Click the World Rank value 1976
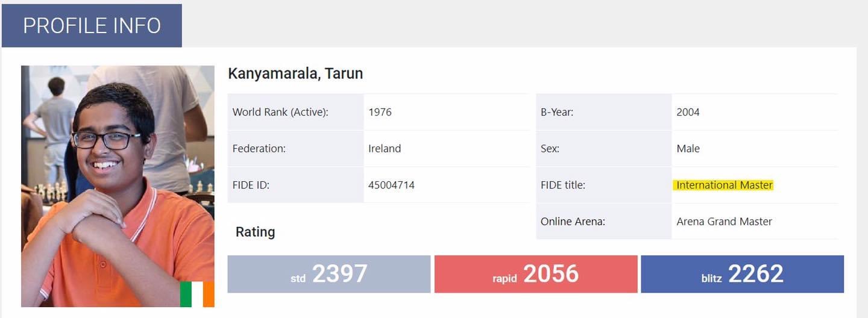Screen dimensions: 868x318 (x=380, y=112)
